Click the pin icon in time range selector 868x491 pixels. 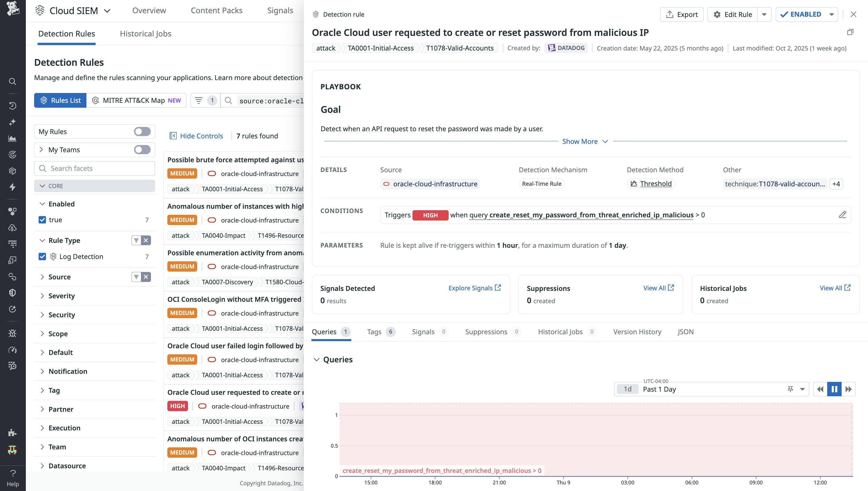click(790, 389)
